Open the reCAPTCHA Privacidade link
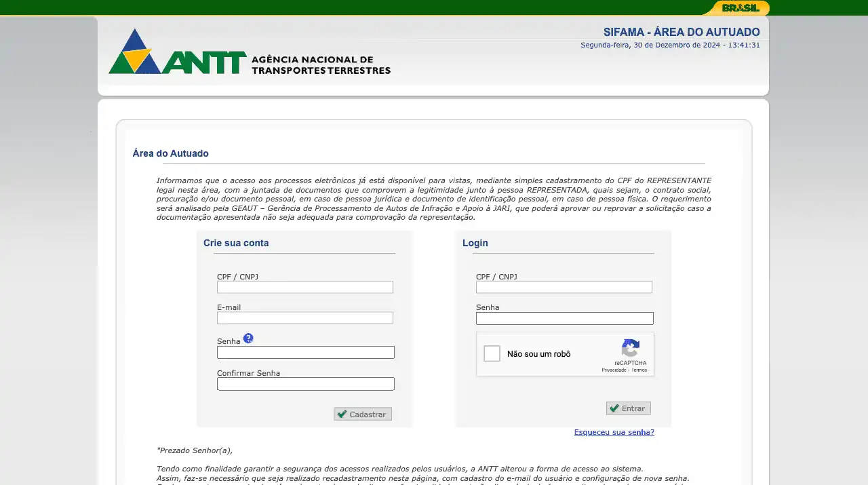Viewport: 868px width, 485px height. [614, 370]
